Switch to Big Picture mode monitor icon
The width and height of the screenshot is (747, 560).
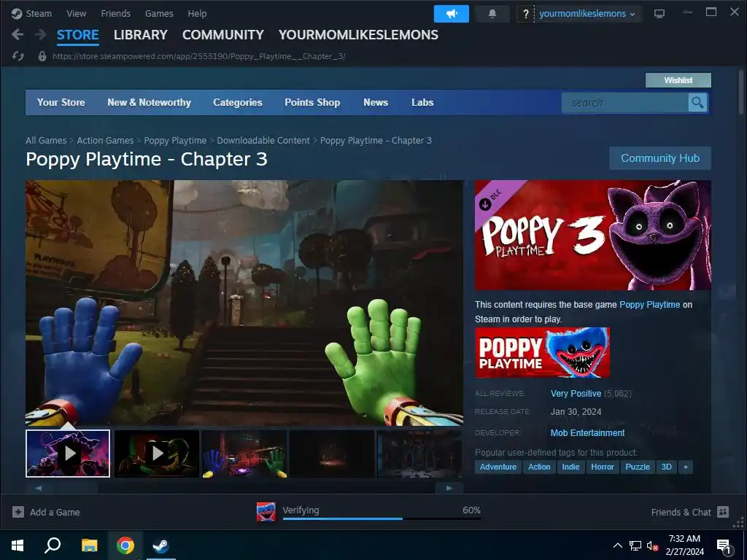[x=659, y=13]
